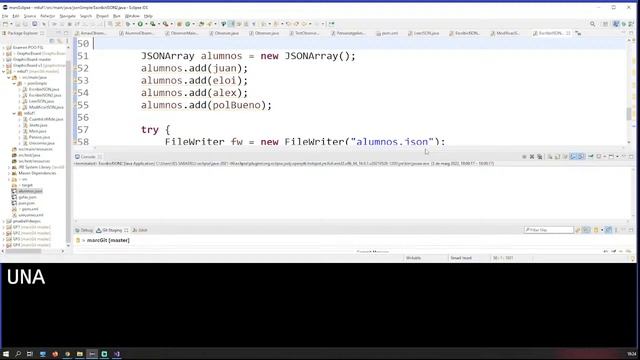Open the New file dropdown arrow

click(11, 24)
